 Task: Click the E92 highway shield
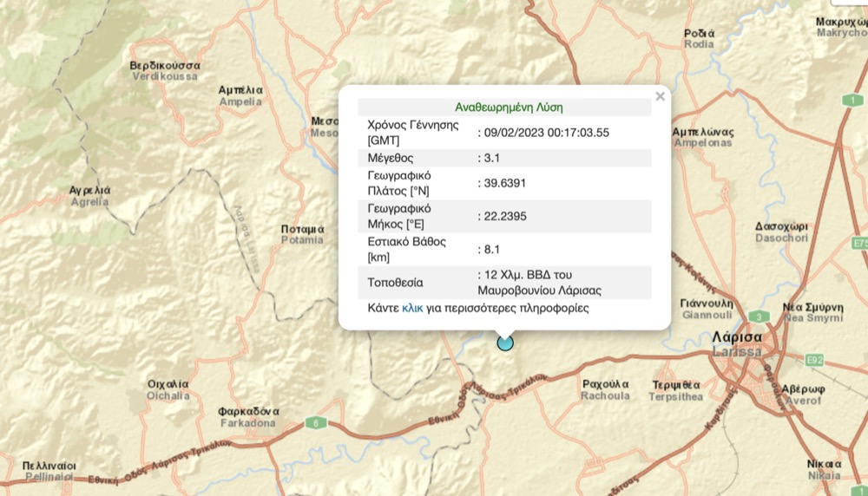(813, 358)
